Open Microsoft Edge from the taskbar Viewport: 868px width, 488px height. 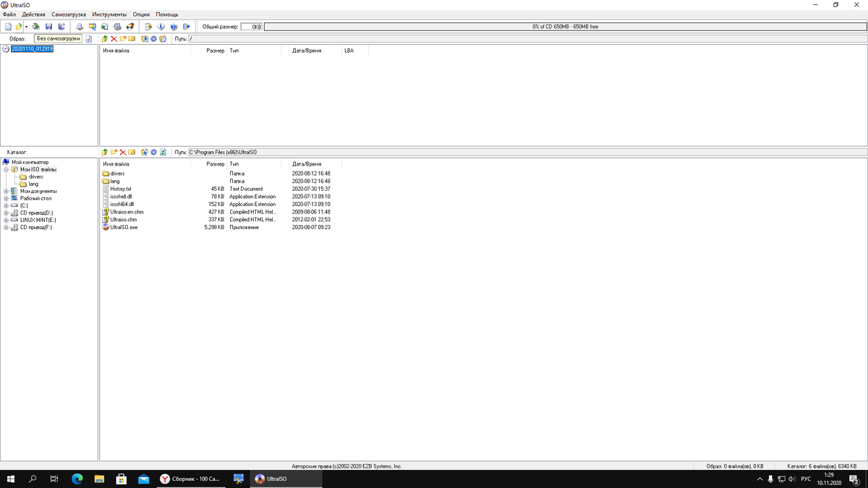click(77, 479)
